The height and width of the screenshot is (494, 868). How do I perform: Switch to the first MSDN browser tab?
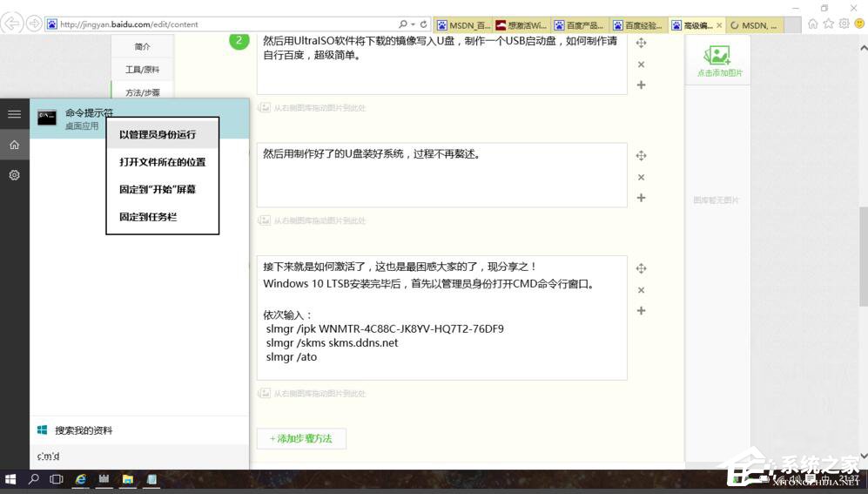click(464, 25)
